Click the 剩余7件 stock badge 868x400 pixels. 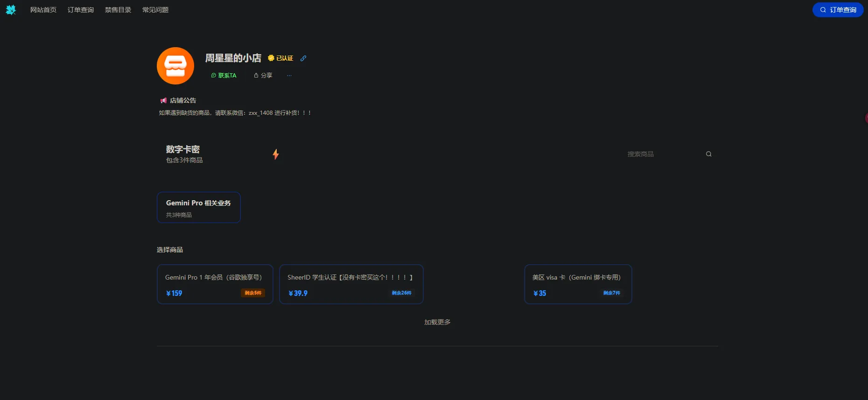pos(611,293)
